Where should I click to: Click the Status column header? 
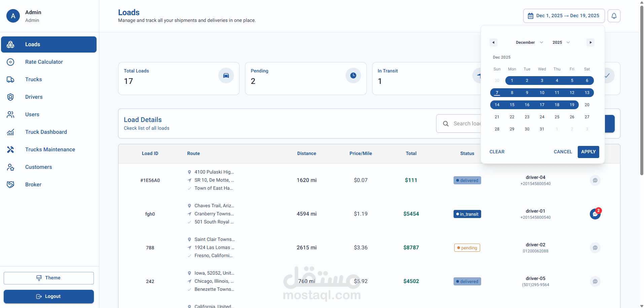(467, 153)
